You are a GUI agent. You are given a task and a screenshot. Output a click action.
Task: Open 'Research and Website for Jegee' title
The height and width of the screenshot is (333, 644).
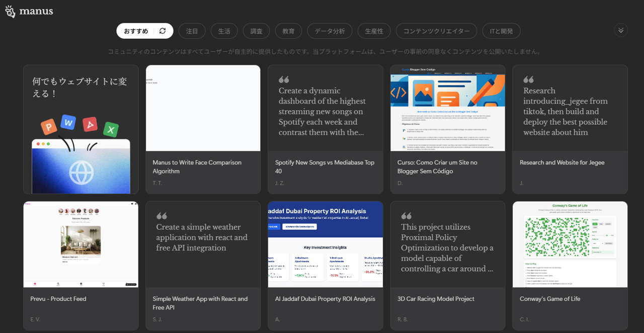pyautogui.click(x=562, y=162)
